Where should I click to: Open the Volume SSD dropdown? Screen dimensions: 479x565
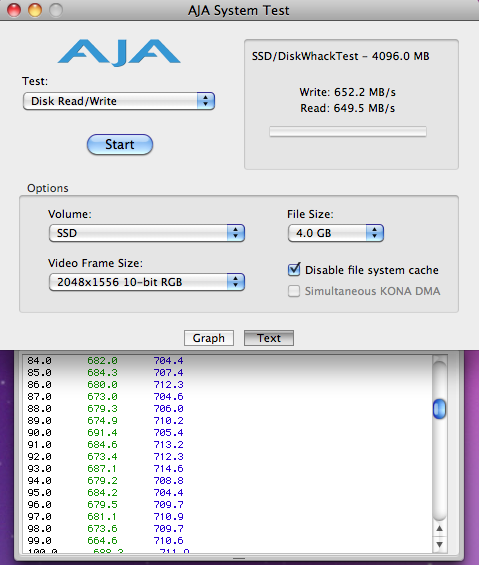click(x=147, y=233)
